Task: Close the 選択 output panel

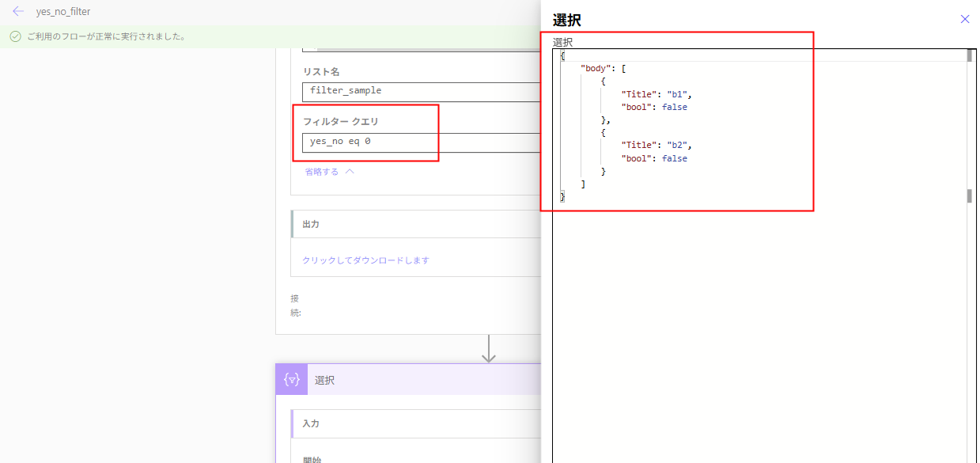Action: [x=964, y=18]
